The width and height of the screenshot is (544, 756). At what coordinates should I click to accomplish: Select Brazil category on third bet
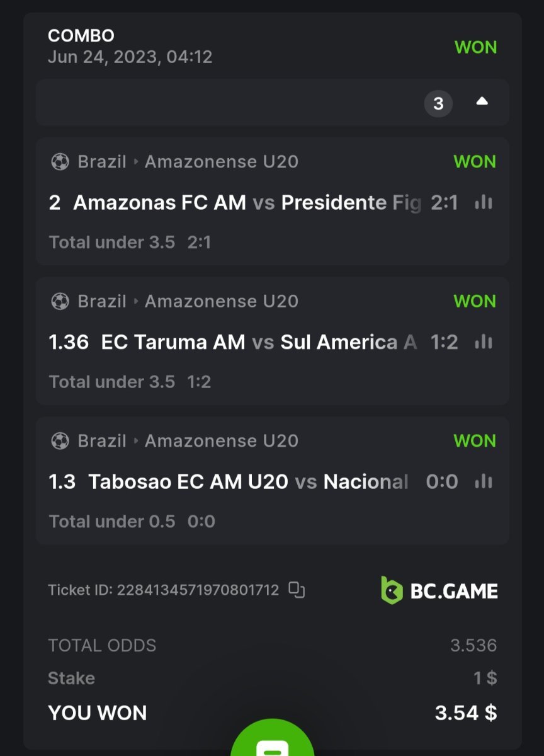102,441
